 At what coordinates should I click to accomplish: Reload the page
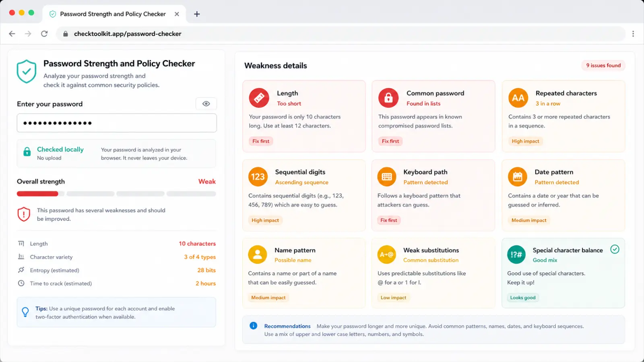tap(44, 34)
